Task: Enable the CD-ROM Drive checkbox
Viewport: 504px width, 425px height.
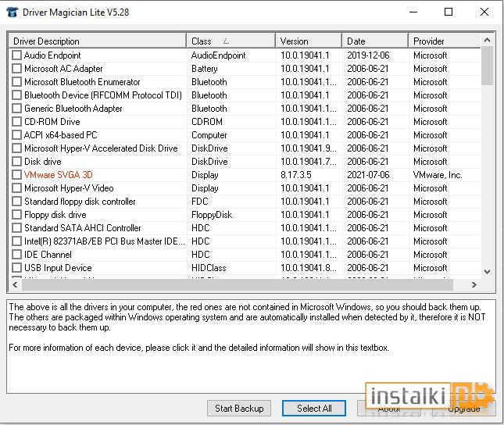Action: (16, 122)
